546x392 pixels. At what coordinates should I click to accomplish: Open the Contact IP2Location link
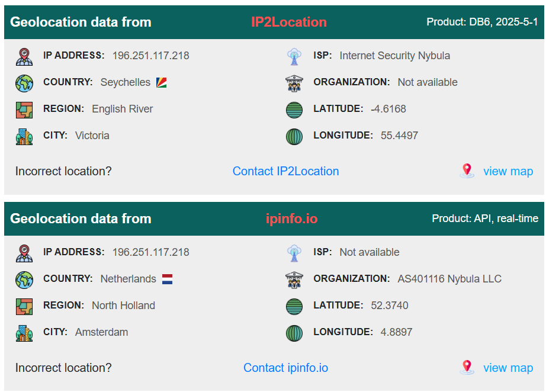click(285, 171)
